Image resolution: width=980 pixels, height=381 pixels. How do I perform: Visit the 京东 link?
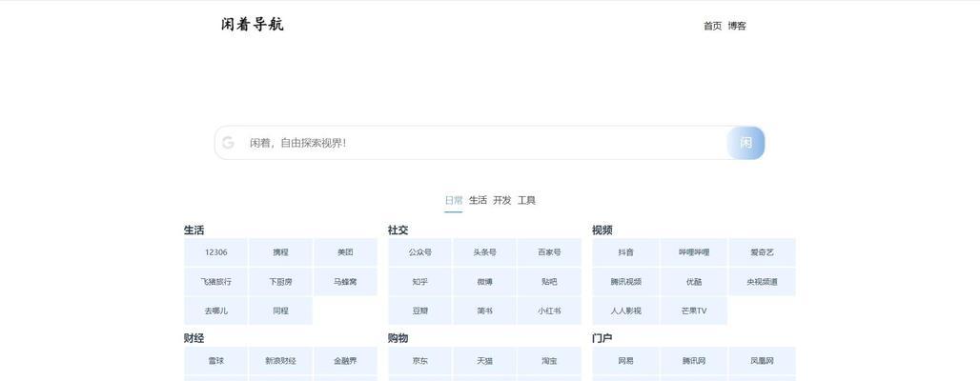point(420,360)
